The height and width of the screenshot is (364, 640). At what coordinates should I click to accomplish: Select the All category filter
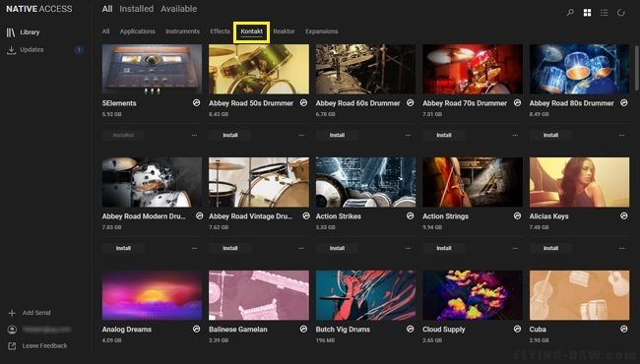click(105, 31)
